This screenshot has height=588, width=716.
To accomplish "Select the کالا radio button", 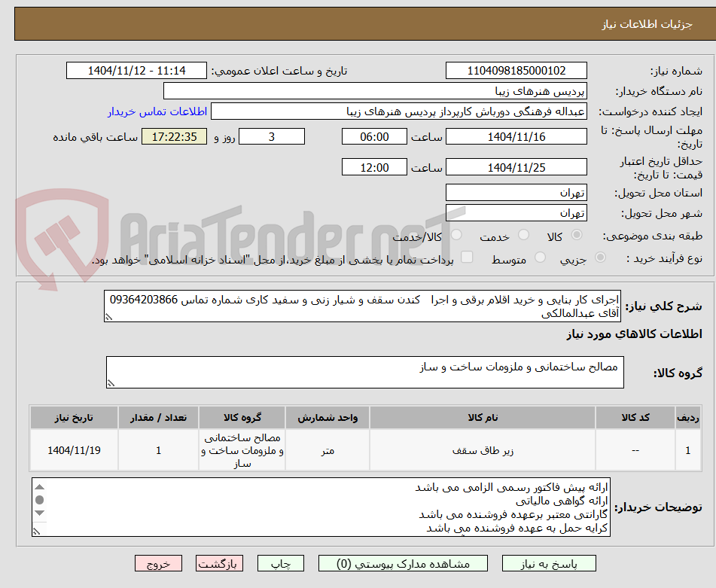I will pyautogui.click(x=577, y=235).
